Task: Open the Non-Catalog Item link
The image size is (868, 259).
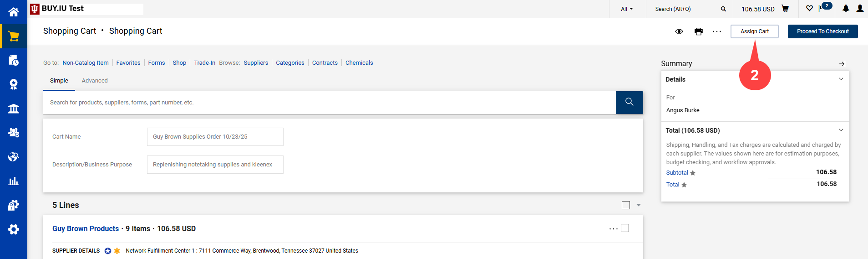Action: click(x=86, y=63)
